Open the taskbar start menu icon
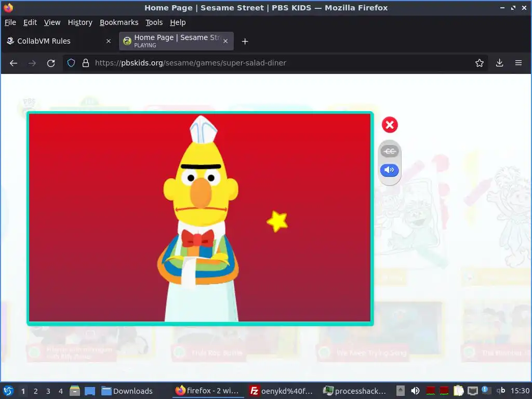The image size is (532, 399). click(x=8, y=391)
